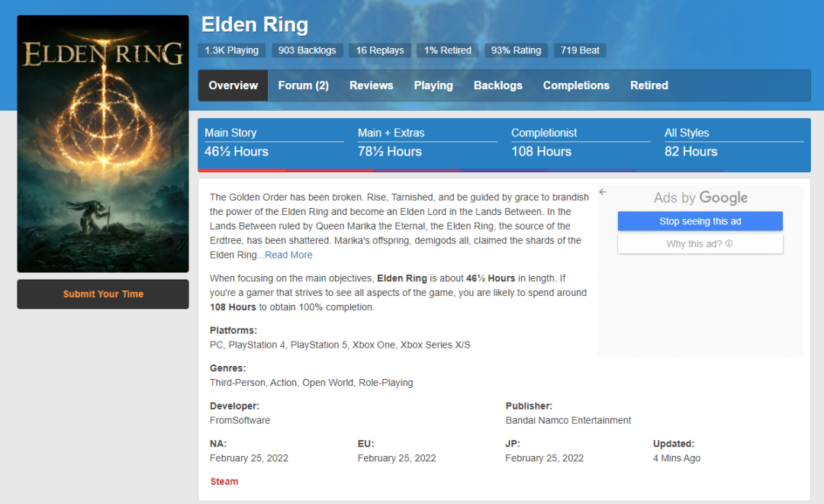
Task: Select the Completions tab
Action: [x=576, y=85]
